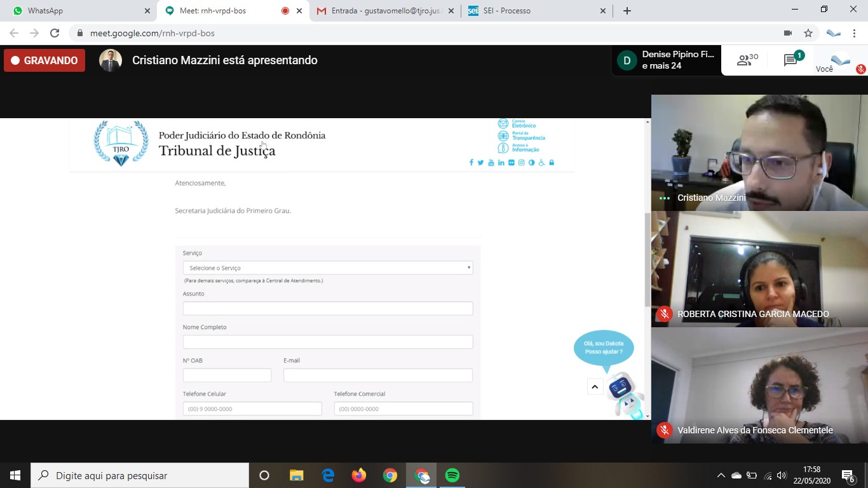Viewport: 868px width, 488px height.
Task: Expand the 'Selecione o Serviço' dropdown
Action: pyautogui.click(x=328, y=268)
